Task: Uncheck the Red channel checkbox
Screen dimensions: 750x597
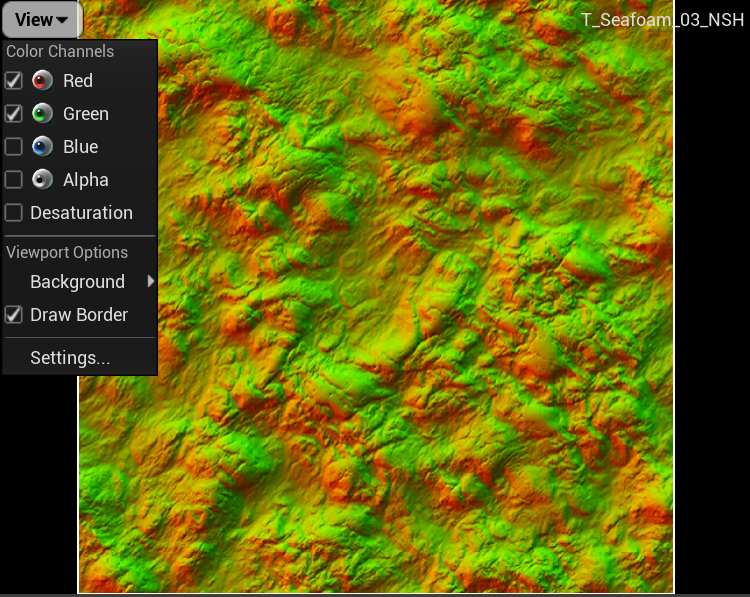Action: 14,81
